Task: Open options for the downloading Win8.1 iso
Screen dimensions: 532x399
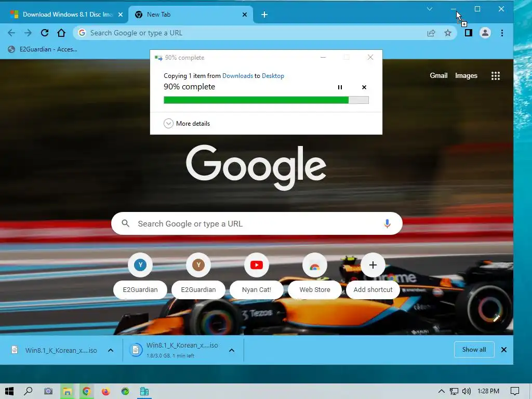Action: pos(231,350)
